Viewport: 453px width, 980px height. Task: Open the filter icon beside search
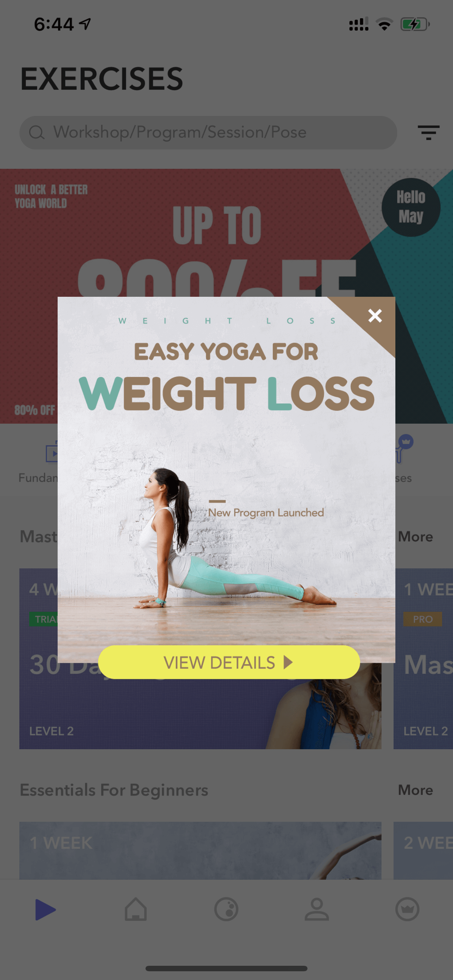point(428,132)
